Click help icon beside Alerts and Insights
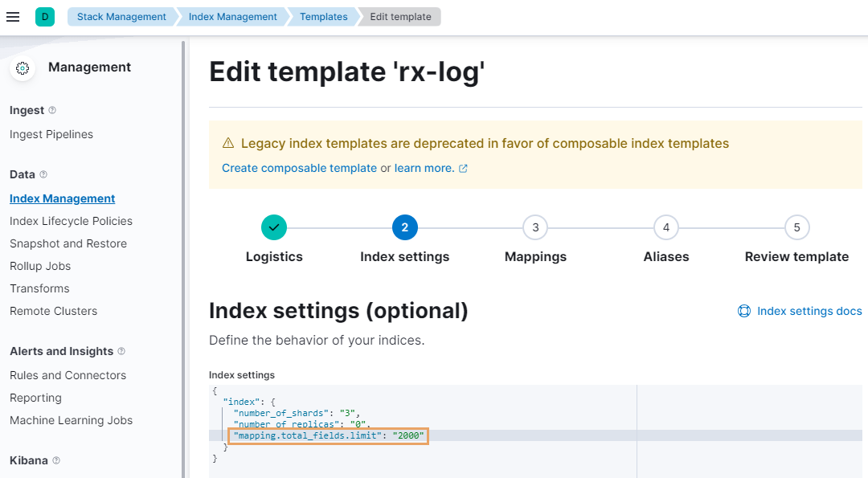The height and width of the screenshot is (478, 868). click(121, 351)
